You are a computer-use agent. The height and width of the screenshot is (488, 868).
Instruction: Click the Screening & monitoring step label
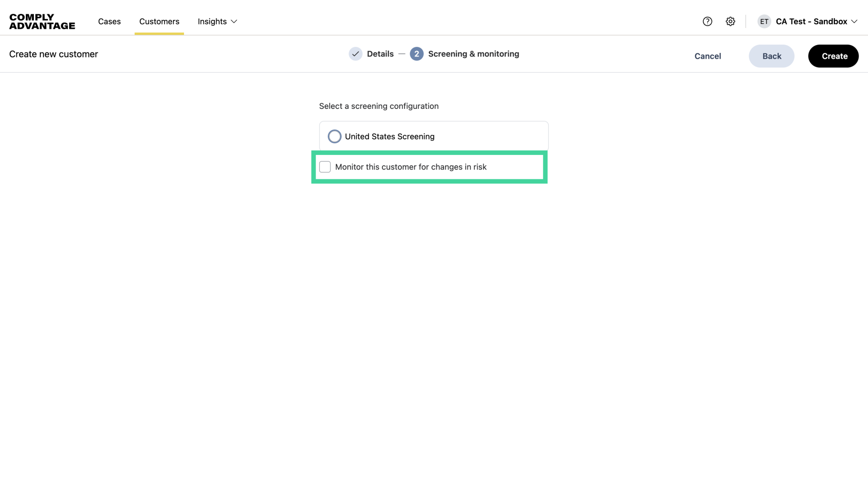point(473,54)
